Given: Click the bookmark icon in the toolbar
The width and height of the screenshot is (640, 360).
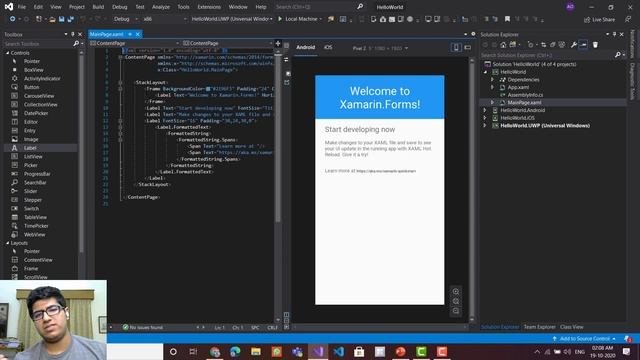Looking at the screenshot, I should [x=507, y=19].
